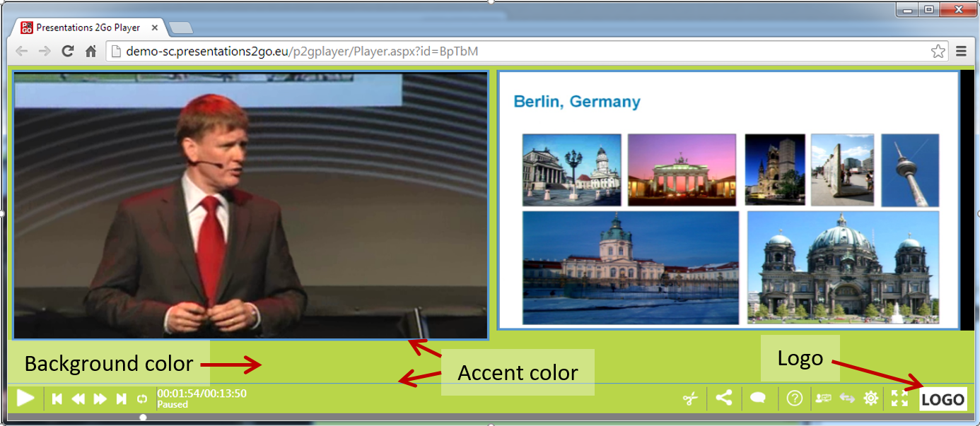
Task: Click the LOGO image
Action: pos(943,399)
